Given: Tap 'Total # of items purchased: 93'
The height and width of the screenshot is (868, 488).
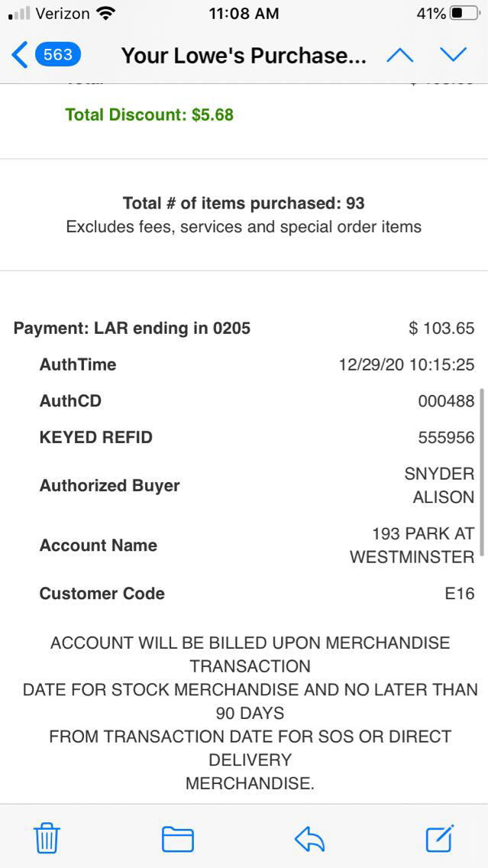Looking at the screenshot, I should [x=244, y=203].
